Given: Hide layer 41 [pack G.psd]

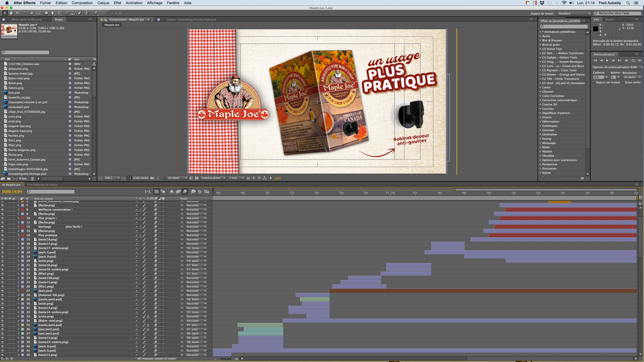Looking at the screenshot, I should point(3,350).
